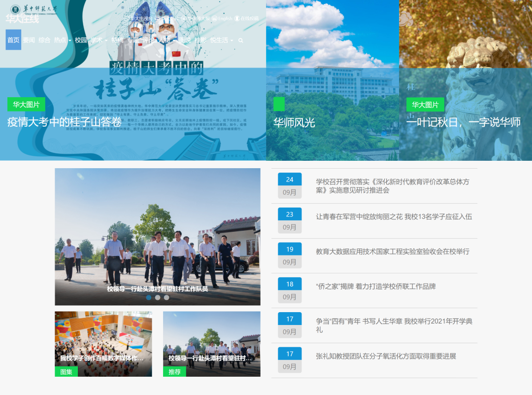Click the search magnifier icon in navigation
Image resolution: width=532 pixels, height=395 pixels.
click(x=240, y=40)
